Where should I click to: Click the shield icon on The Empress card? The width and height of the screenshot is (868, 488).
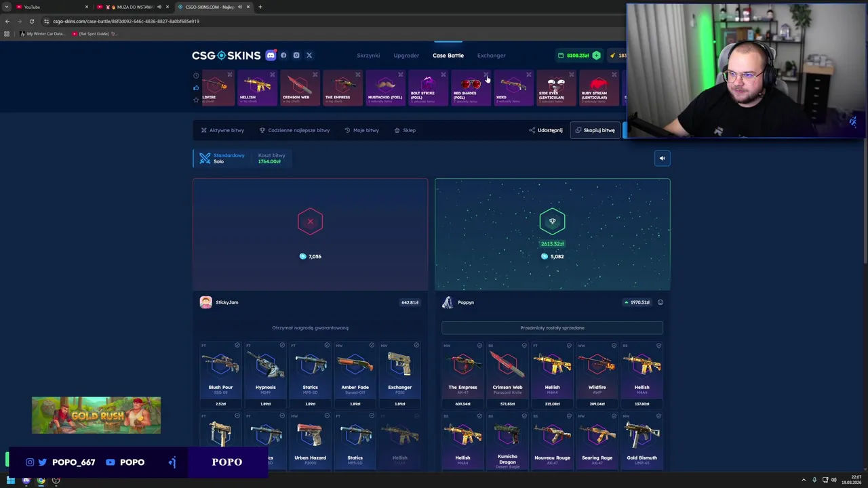pos(479,346)
